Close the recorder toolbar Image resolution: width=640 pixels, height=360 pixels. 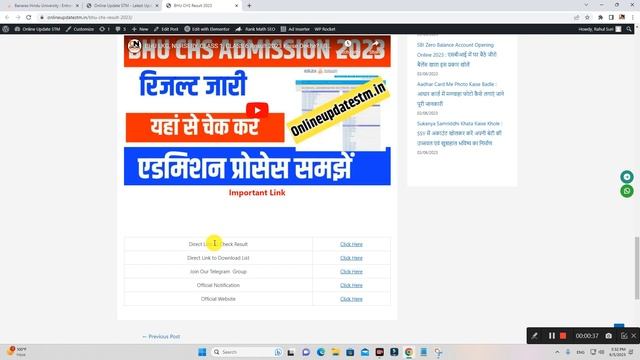[633, 336]
